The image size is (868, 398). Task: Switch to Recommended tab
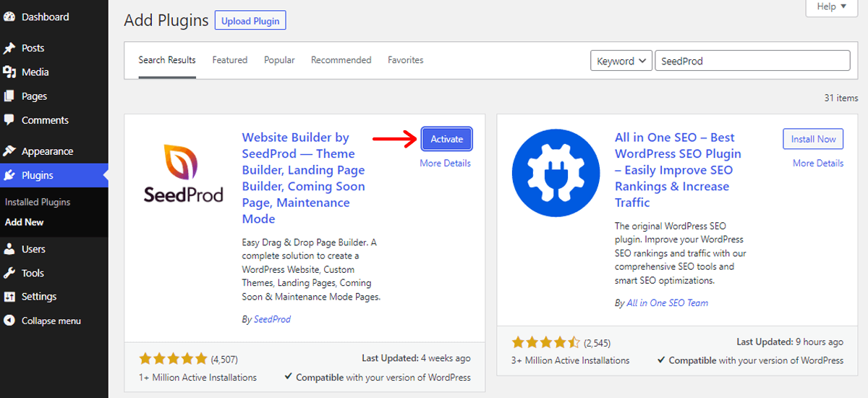pos(341,60)
